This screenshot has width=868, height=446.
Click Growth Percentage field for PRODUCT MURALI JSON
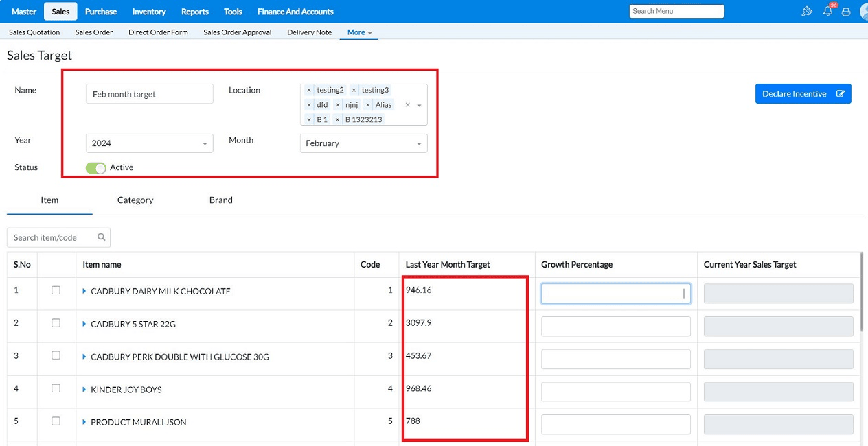click(616, 425)
